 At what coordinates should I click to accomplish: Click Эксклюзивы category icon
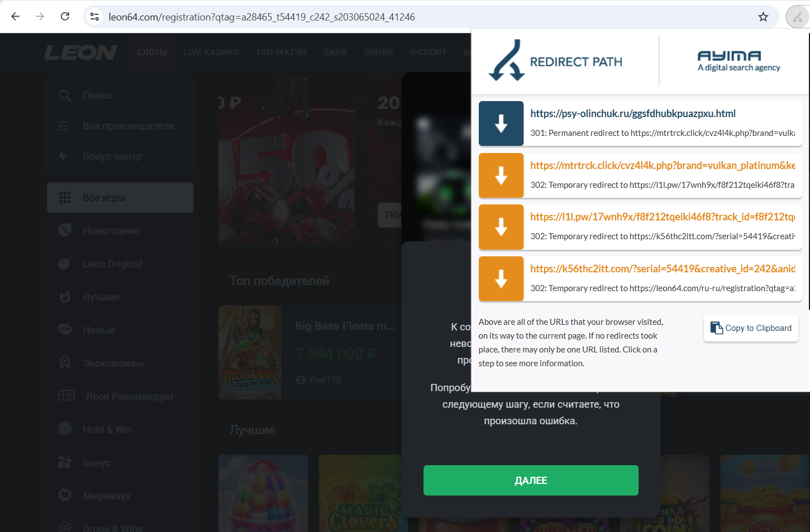(x=65, y=362)
